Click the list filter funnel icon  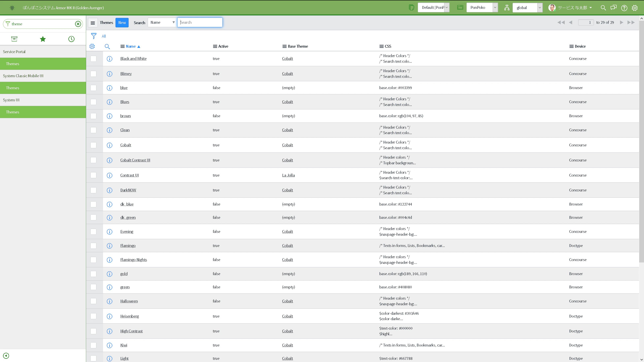(x=94, y=36)
